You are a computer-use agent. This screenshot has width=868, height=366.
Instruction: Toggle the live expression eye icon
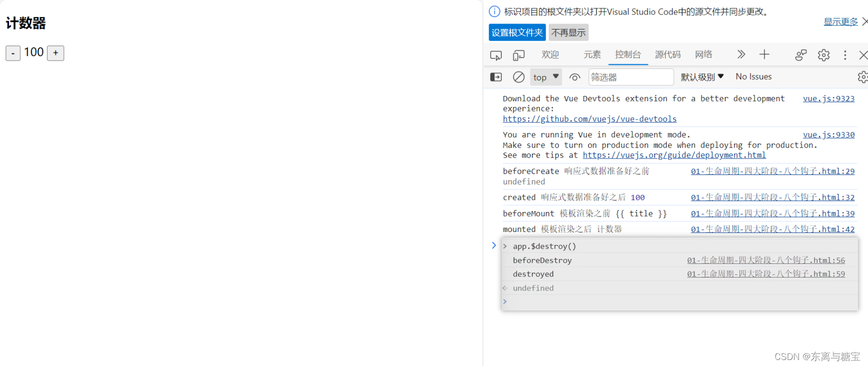[575, 77]
